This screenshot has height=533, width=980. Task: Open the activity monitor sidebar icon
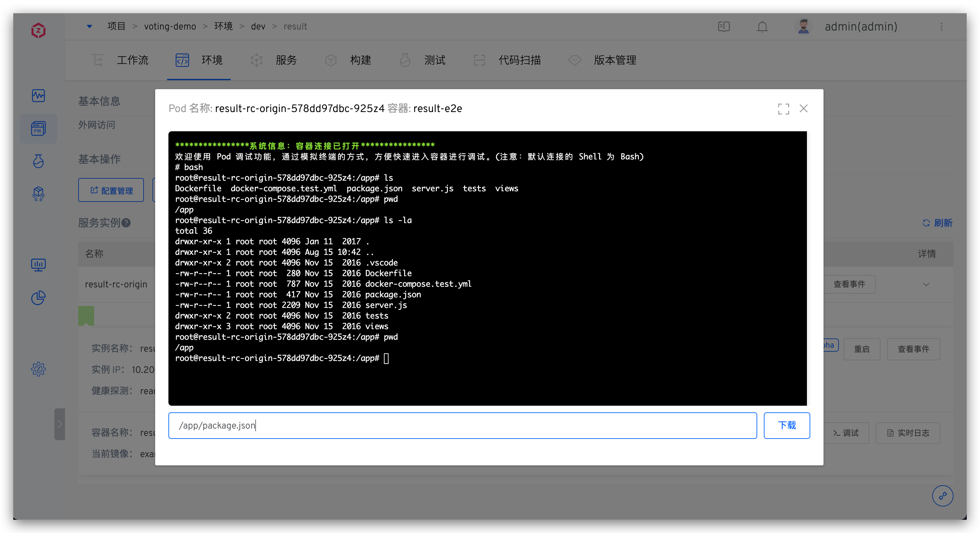coord(38,95)
